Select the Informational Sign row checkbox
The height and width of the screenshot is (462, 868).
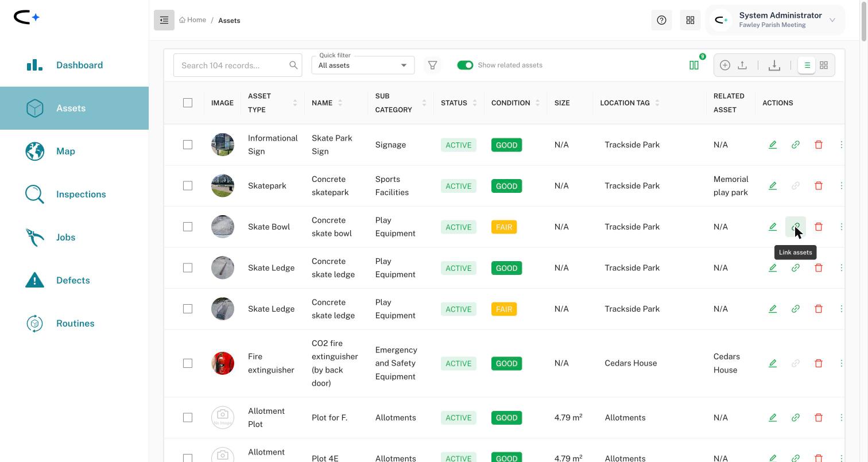(x=188, y=145)
